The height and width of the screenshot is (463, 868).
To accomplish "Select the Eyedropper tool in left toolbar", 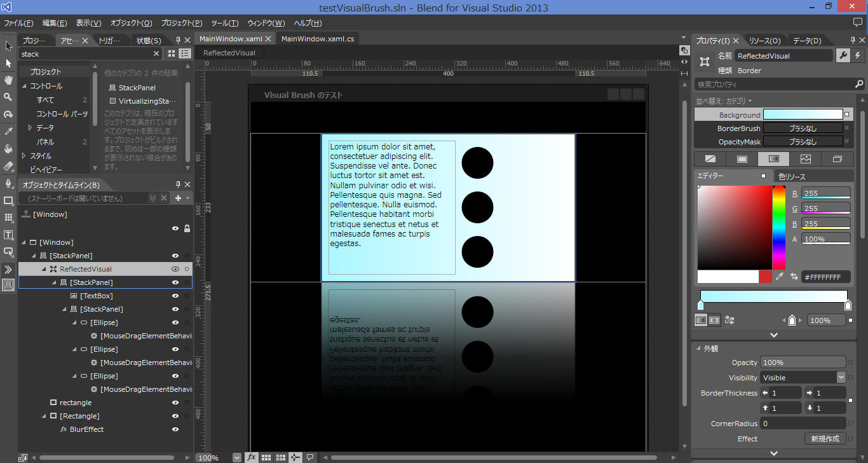I will (8, 132).
